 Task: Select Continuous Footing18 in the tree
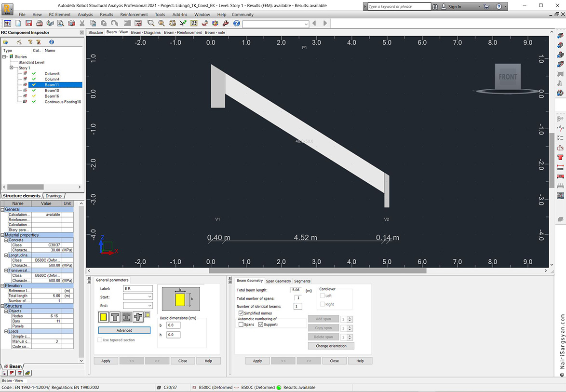[x=63, y=102]
